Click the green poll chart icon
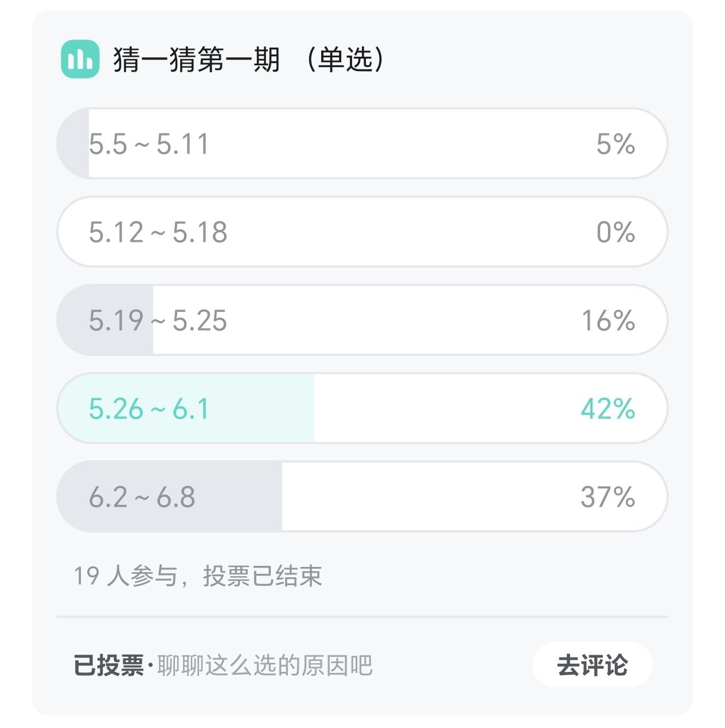 pos(80,59)
